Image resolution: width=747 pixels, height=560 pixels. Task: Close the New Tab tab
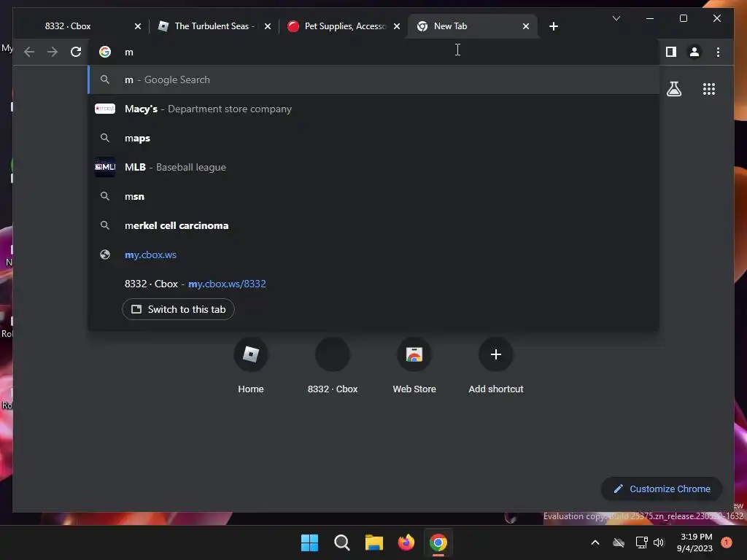[526, 26]
